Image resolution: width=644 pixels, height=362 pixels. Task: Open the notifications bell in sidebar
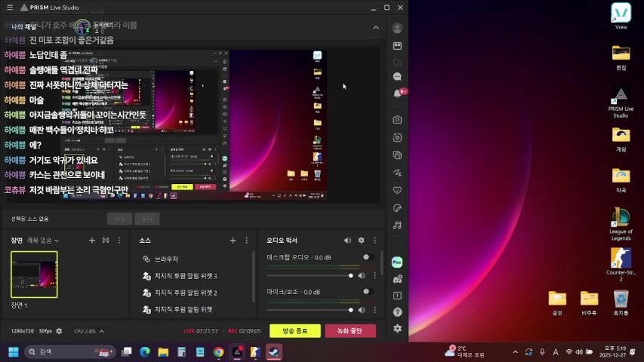pos(397,94)
